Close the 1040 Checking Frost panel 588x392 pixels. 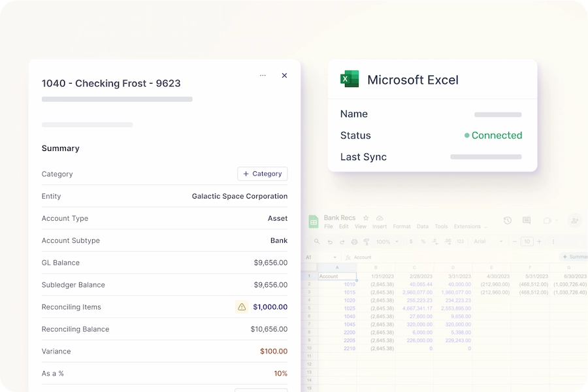(284, 75)
